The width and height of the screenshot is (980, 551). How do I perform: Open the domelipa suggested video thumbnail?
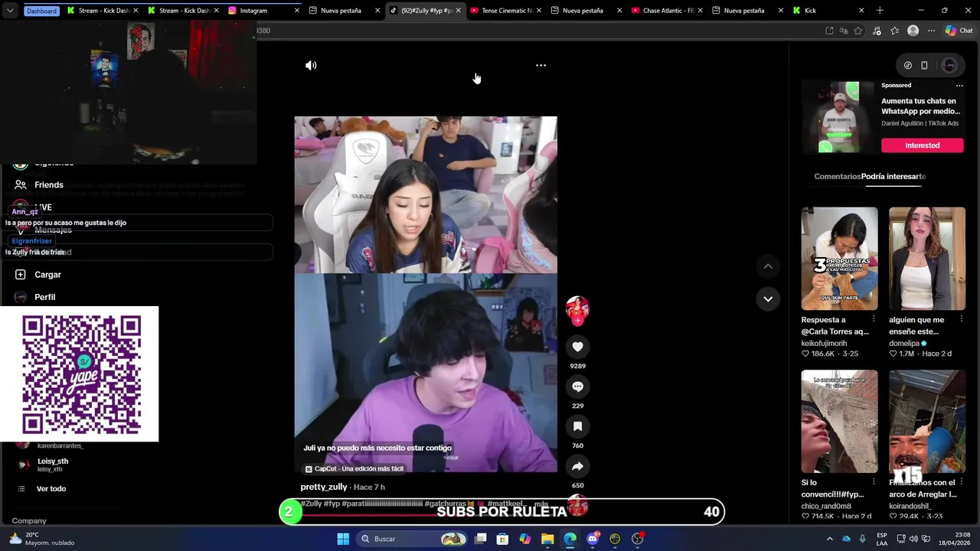pos(926,259)
